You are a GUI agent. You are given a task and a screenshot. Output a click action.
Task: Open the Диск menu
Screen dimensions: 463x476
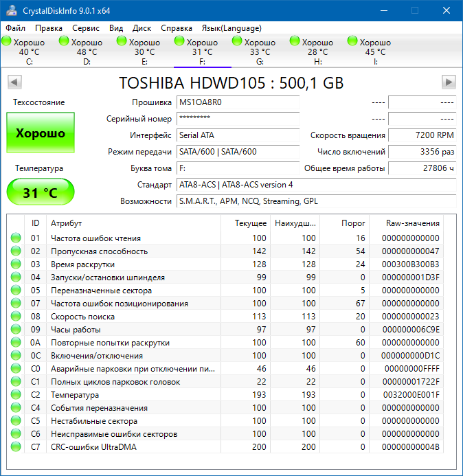pyautogui.click(x=142, y=28)
